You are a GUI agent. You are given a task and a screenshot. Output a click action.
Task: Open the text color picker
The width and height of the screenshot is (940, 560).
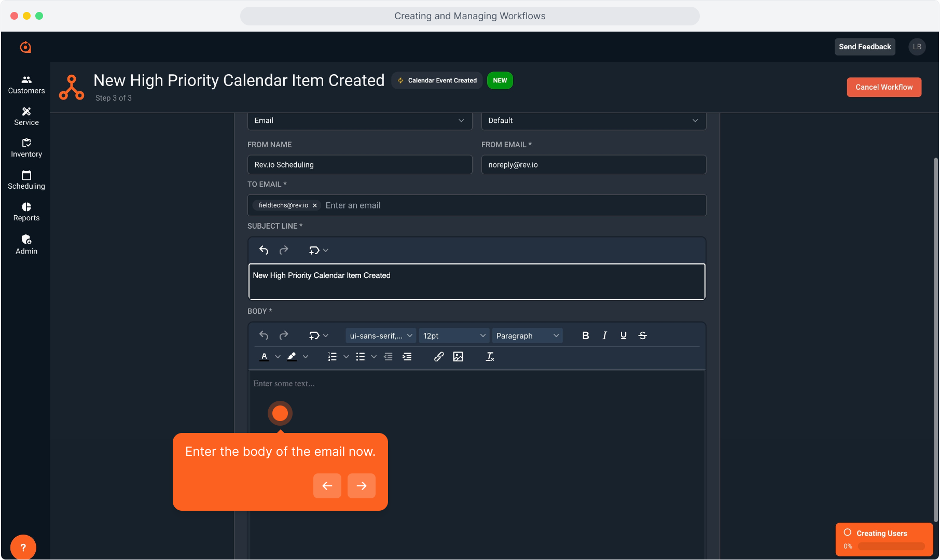pos(265,357)
